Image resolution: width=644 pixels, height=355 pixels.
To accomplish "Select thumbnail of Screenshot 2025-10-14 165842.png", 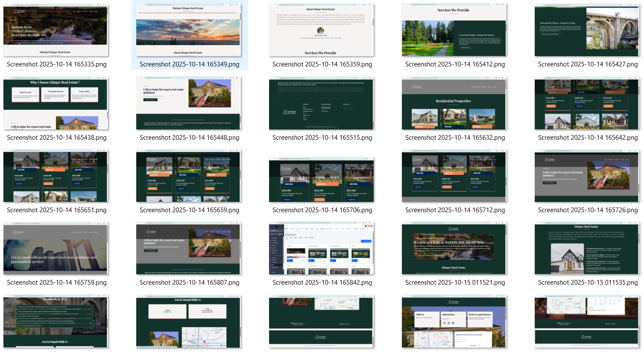I will click(321, 248).
